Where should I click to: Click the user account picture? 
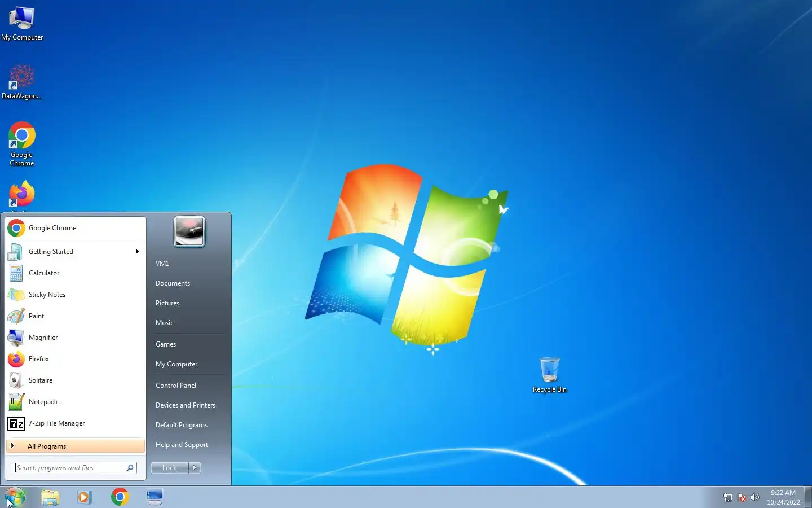click(189, 231)
